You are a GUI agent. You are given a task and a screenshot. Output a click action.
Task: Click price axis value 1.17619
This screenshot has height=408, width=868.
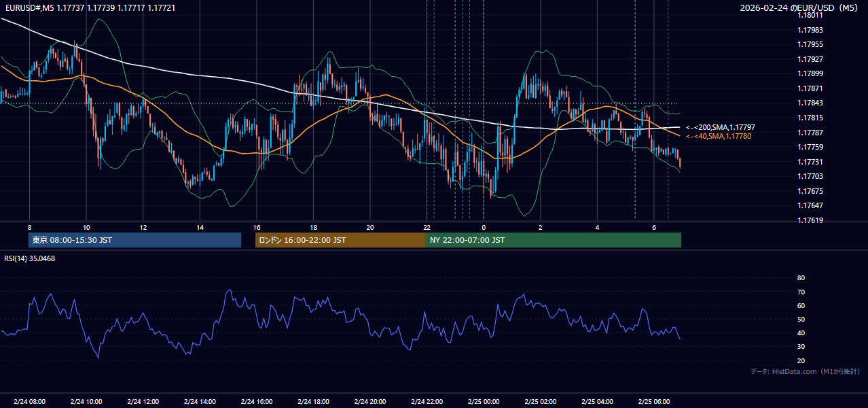pyautogui.click(x=810, y=220)
